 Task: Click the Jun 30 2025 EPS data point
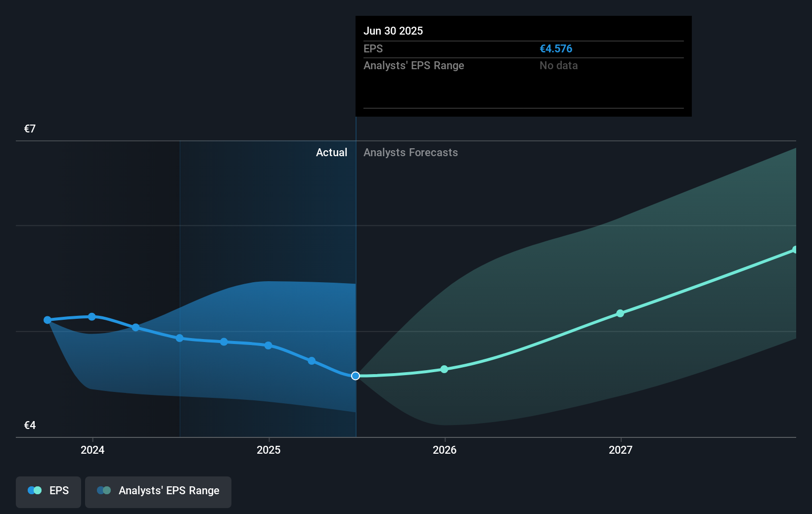click(x=356, y=376)
